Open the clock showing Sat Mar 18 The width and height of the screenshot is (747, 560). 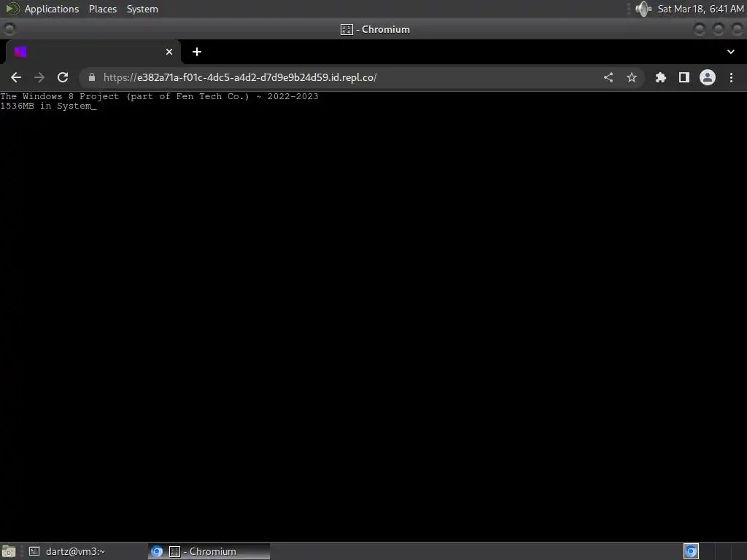[x=700, y=9]
